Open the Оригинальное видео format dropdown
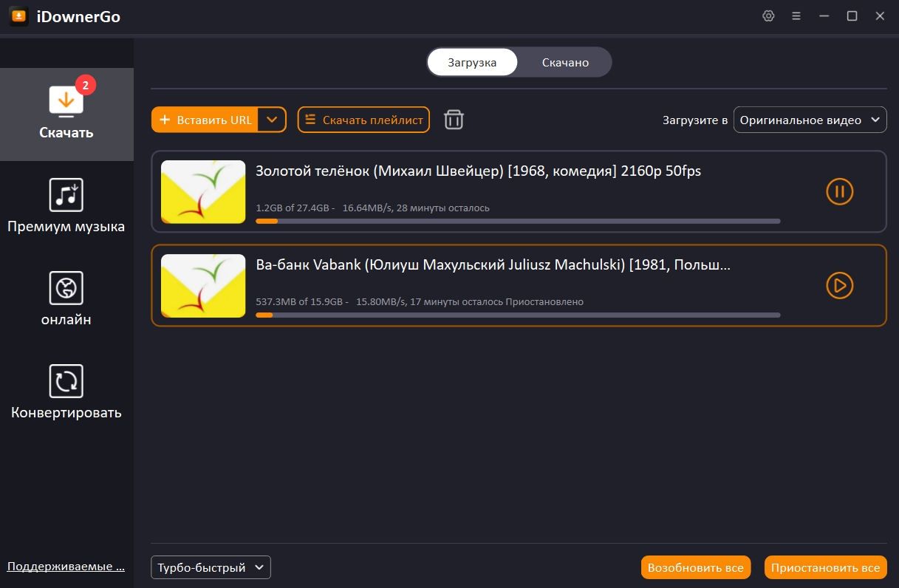The height and width of the screenshot is (588, 899). 810,120
